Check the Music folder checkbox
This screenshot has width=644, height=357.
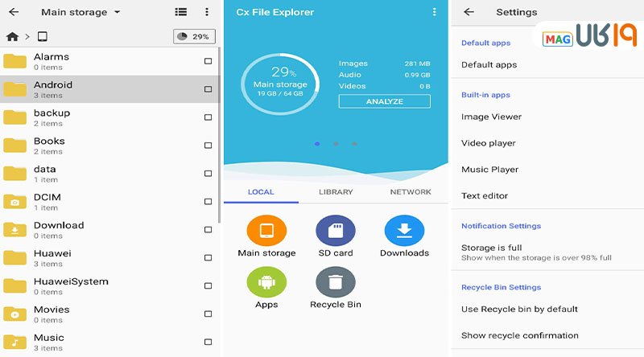tap(208, 342)
